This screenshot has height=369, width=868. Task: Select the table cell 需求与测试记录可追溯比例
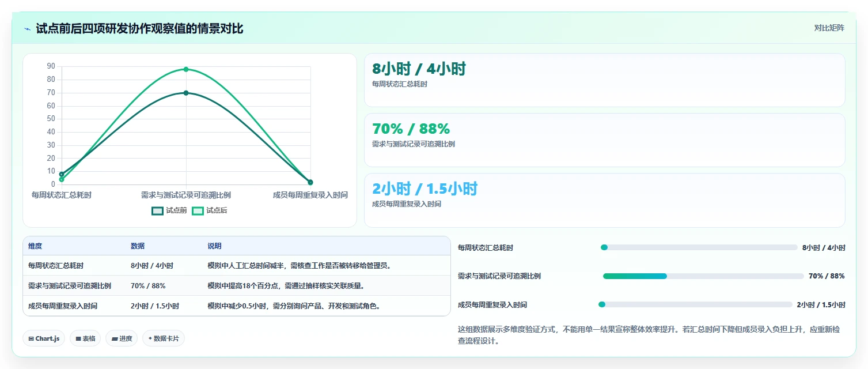pyautogui.click(x=70, y=286)
